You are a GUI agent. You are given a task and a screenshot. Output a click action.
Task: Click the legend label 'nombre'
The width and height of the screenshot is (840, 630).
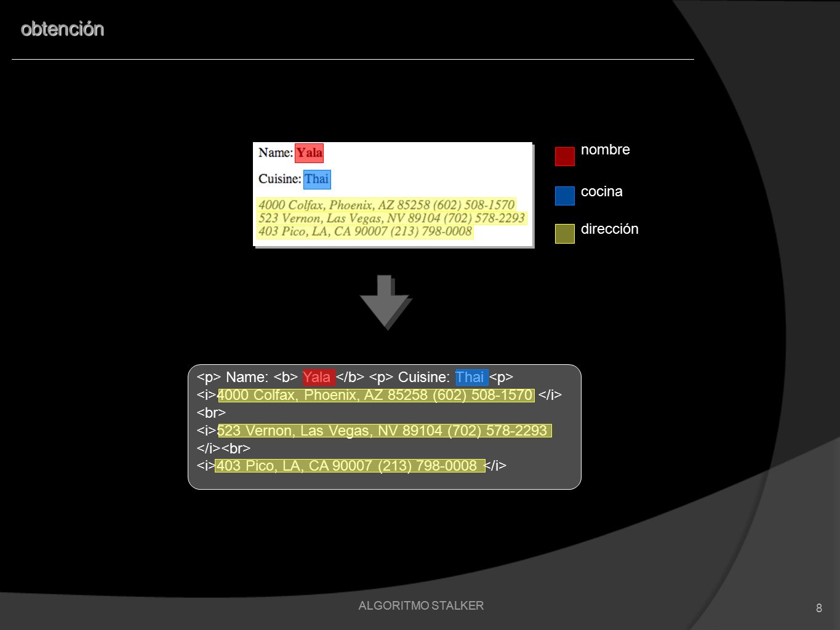coord(605,150)
